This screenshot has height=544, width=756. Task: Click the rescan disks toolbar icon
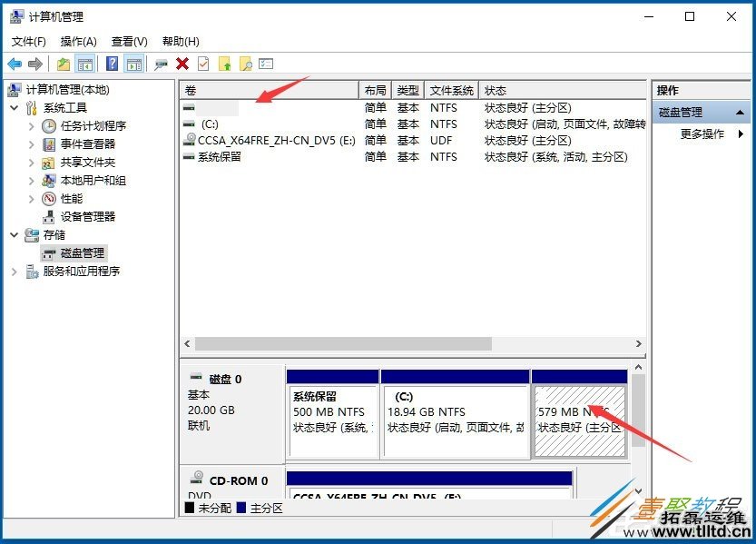click(x=161, y=64)
